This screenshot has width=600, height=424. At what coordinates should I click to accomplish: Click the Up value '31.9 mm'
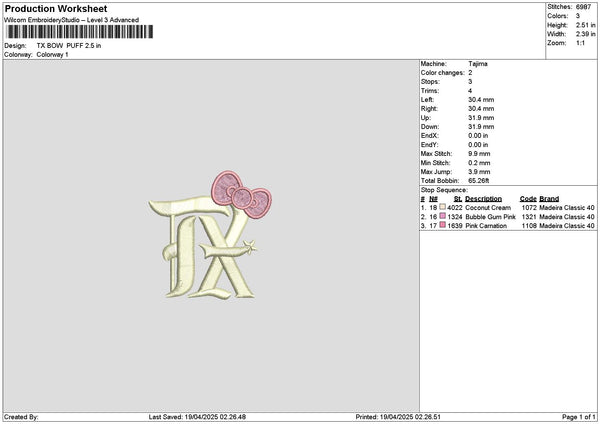coord(481,118)
